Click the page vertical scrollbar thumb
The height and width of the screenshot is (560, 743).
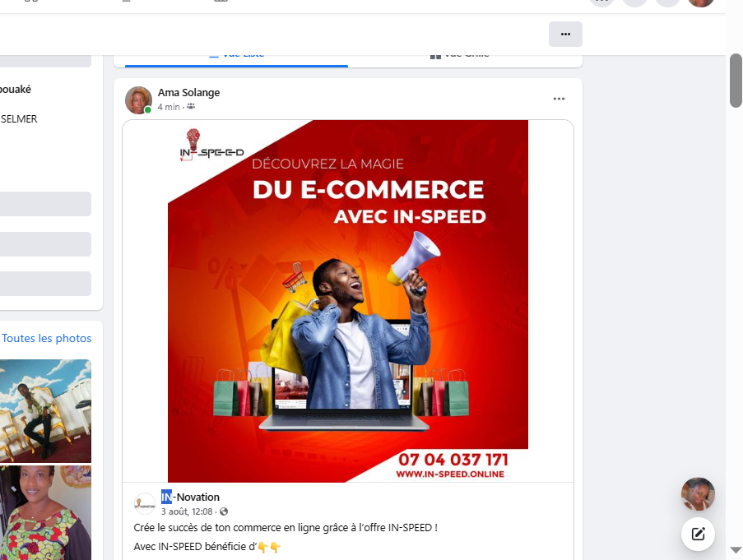tap(736, 81)
